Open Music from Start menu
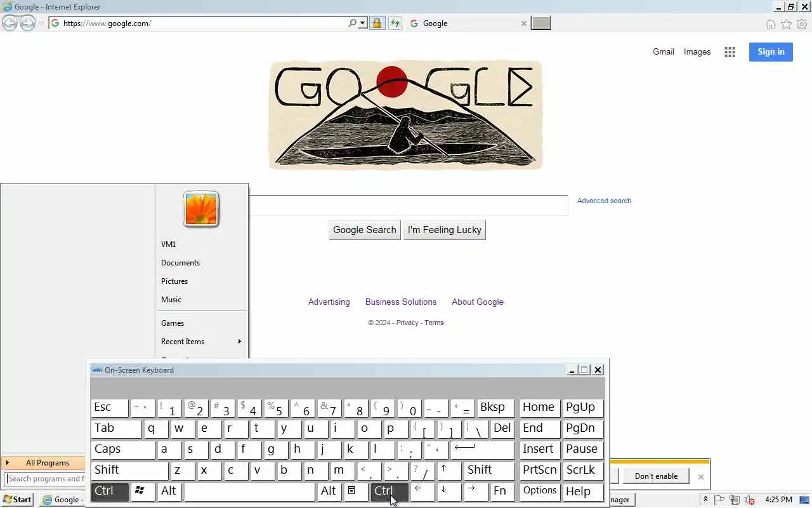812x508 pixels. click(x=201, y=300)
